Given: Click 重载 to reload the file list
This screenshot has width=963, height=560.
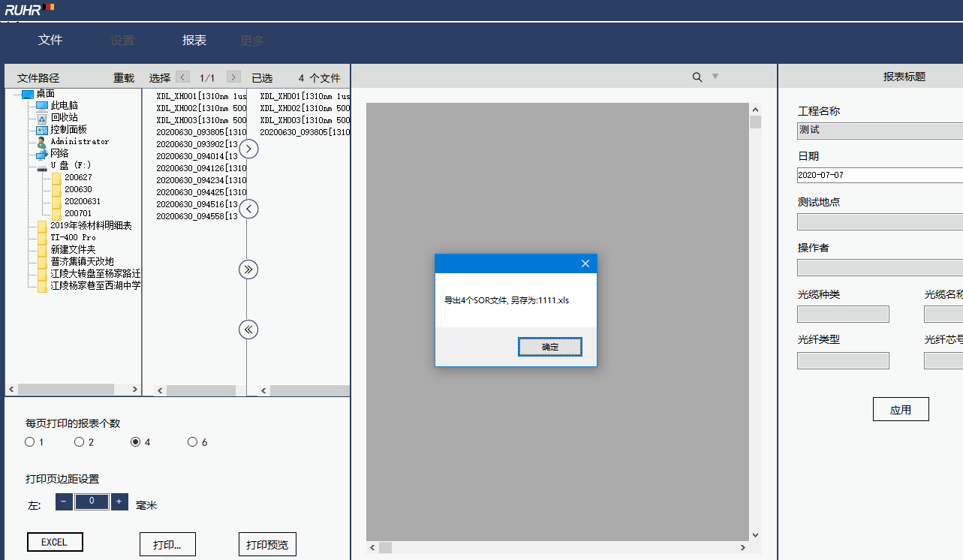Looking at the screenshot, I should click(x=124, y=78).
